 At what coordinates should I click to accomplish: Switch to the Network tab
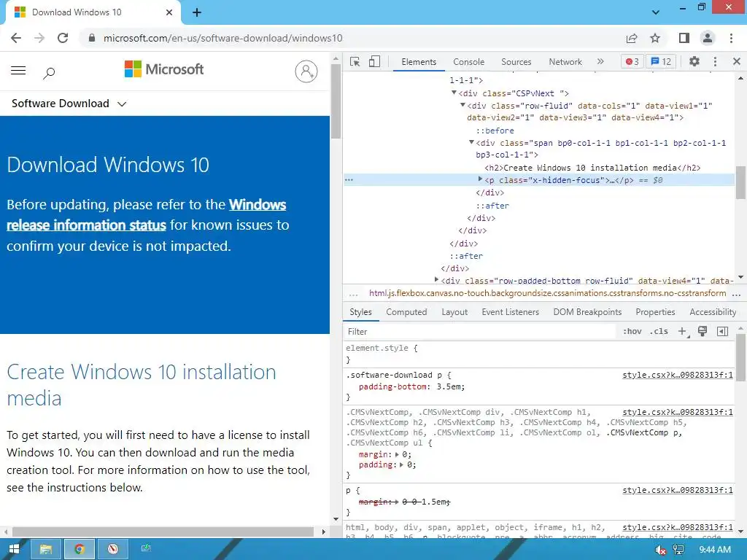click(565, 62)
